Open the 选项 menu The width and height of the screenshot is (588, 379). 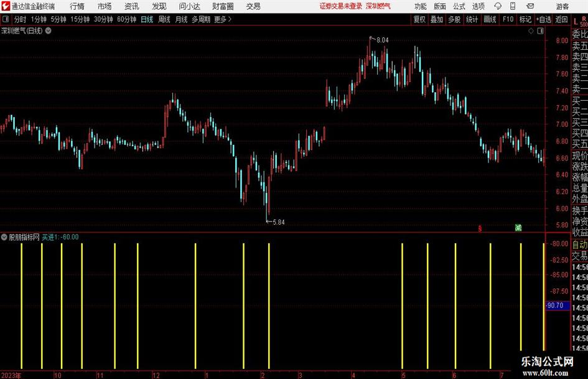tap(478, 6)
